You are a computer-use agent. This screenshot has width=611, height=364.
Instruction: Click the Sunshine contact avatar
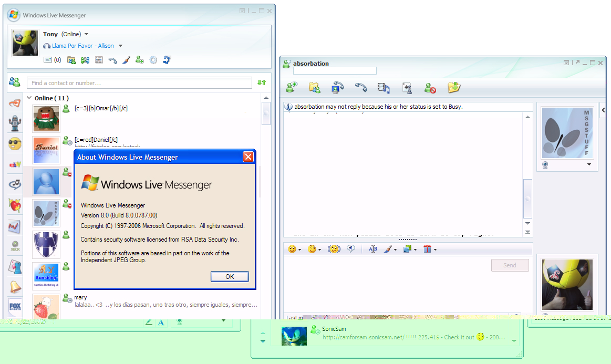point(46,276)
